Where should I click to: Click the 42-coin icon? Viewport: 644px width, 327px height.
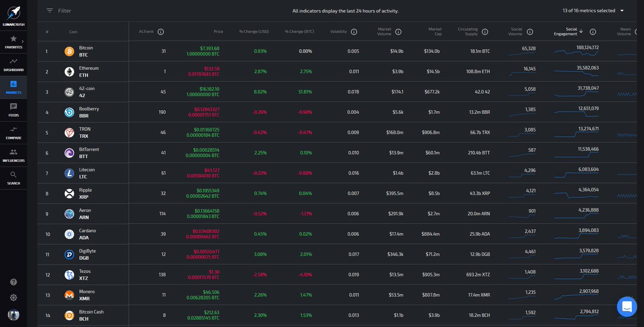(x=69, y=92)
